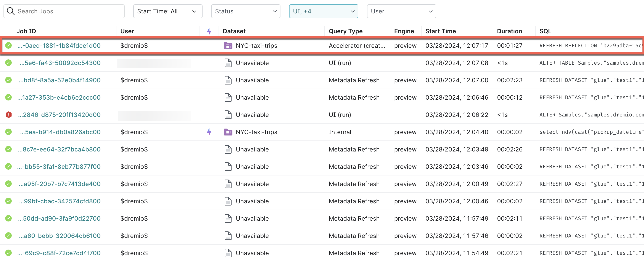Image resolution: width=644 pixels, height=258 pixels.
Task: Open the Start Time filter dropdown
Action: [168, 11]
